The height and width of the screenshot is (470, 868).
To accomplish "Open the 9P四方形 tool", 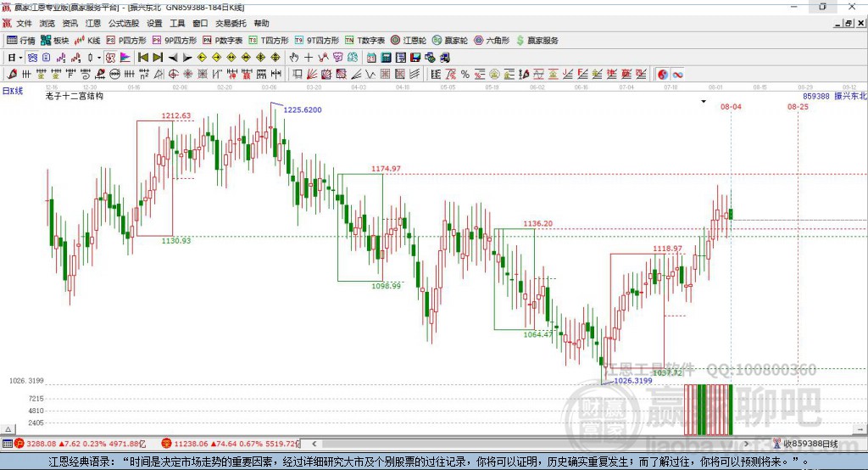I will coord(175,41).
